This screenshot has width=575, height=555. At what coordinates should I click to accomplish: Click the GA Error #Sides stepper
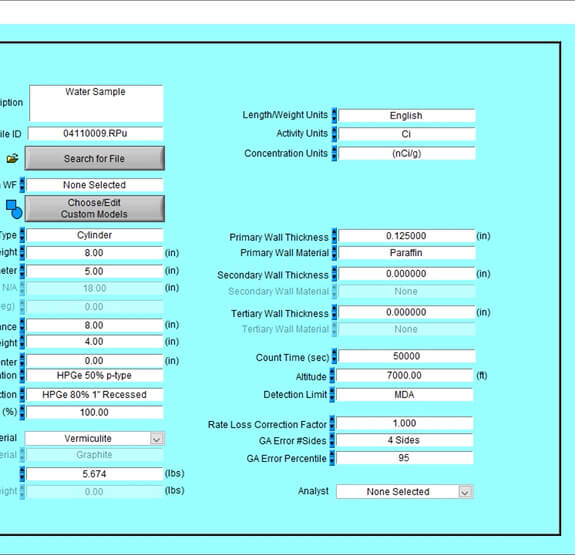[332, 440]
